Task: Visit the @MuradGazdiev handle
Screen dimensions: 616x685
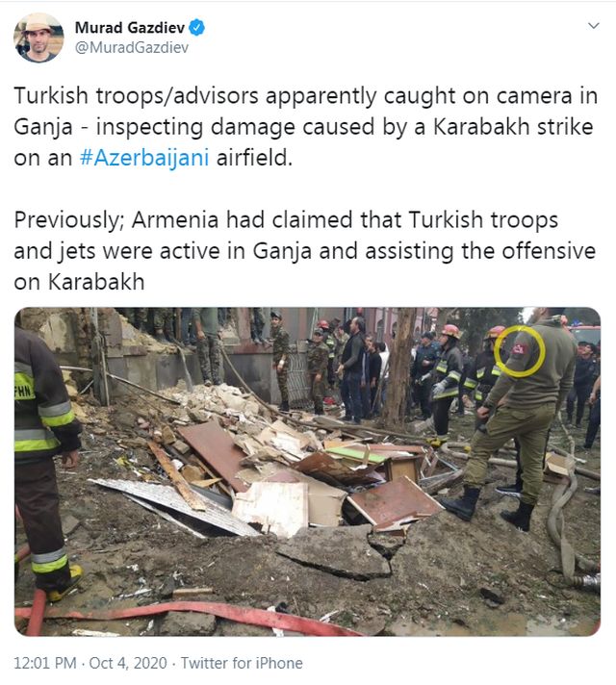Action: click(x=132, y=47)
